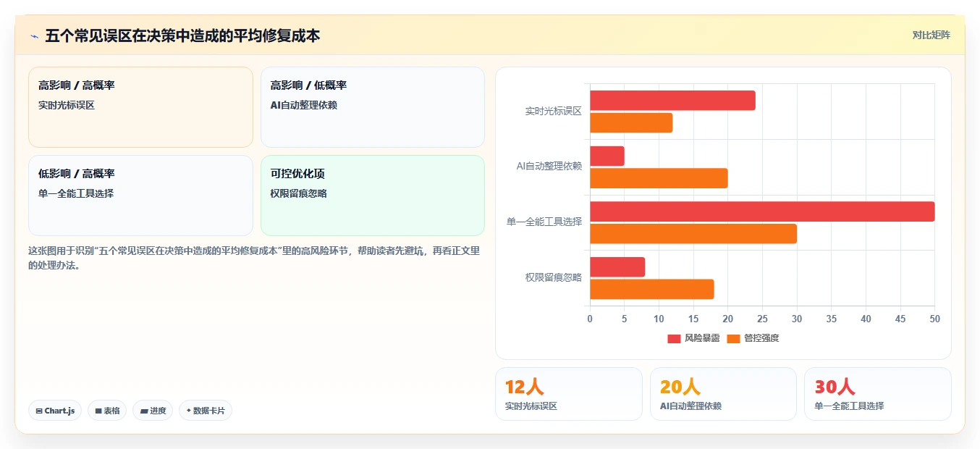Toggle the 管控强度 legend swatch

pos(733,338)
